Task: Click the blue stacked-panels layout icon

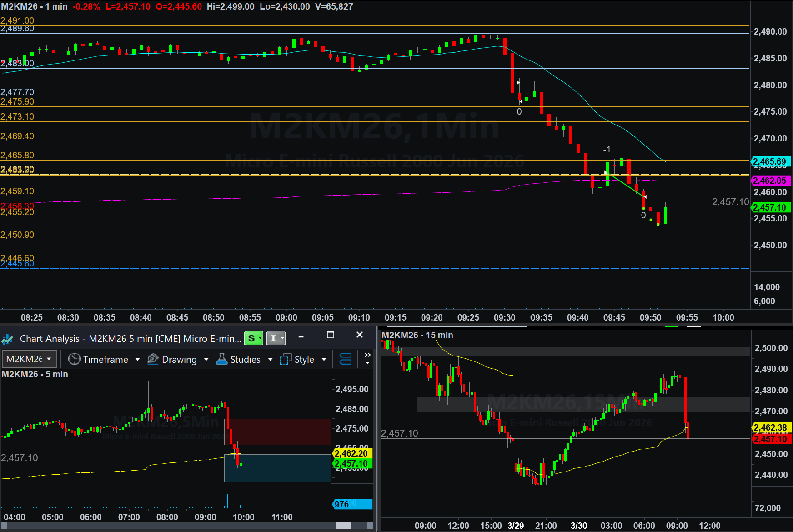Action: [x=346, y=359]
